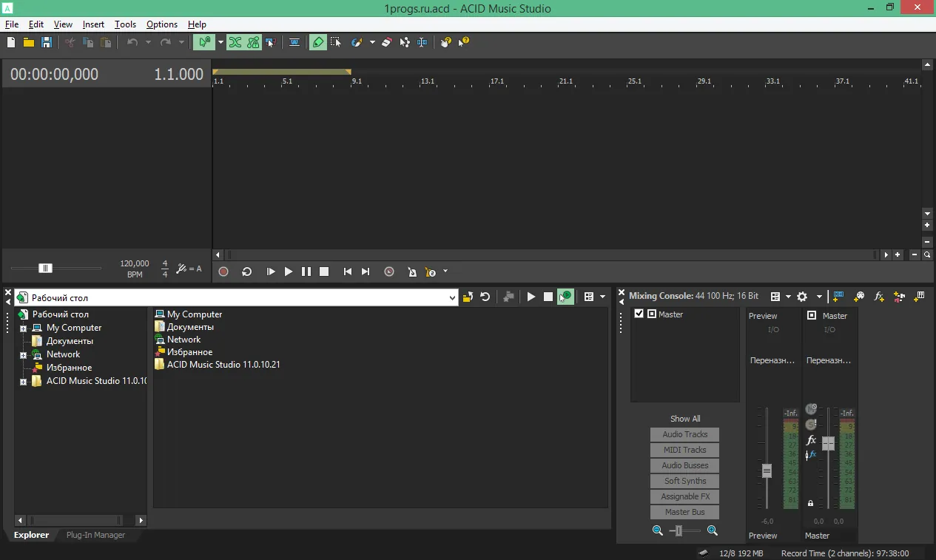This screenshot has height=560, width=936.
Task: Switch to the Plug-In Manager tab
Action: pos(95,535)
